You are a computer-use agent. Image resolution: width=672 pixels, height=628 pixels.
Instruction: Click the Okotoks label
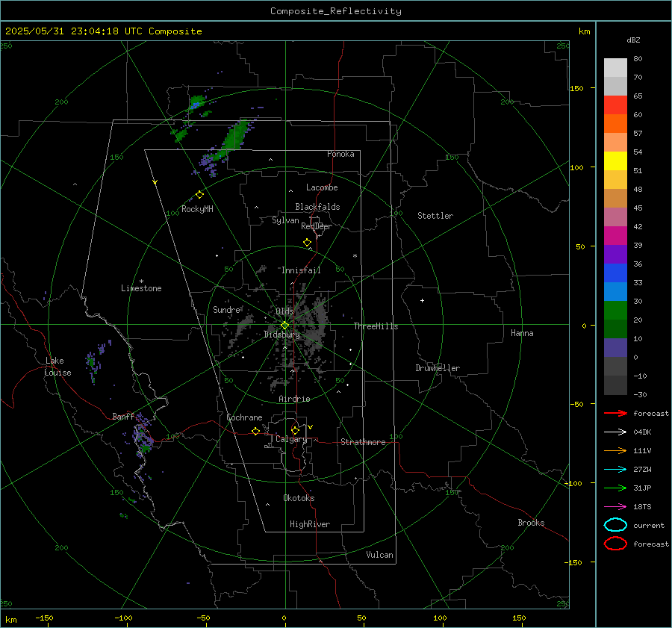(299, 498)
